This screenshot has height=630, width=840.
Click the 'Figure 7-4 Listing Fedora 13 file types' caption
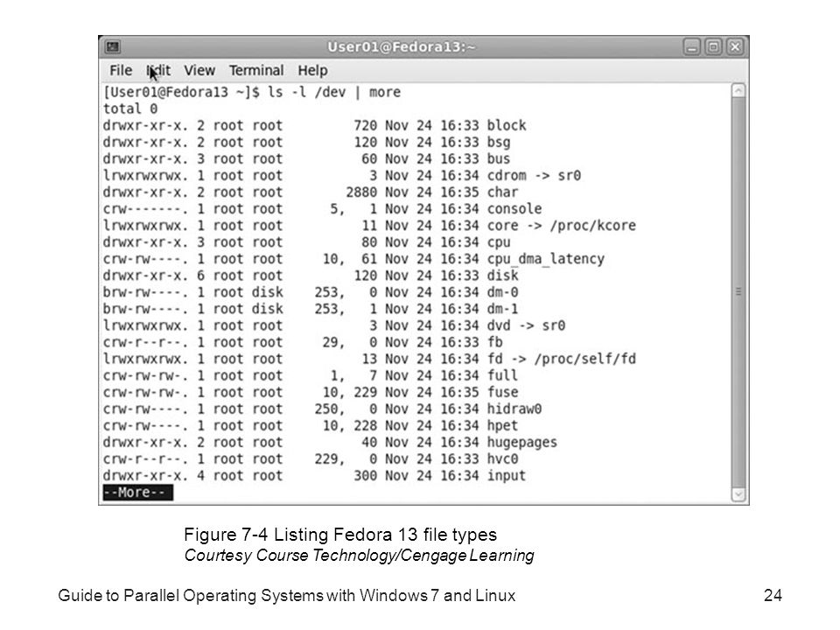[340, 535]
